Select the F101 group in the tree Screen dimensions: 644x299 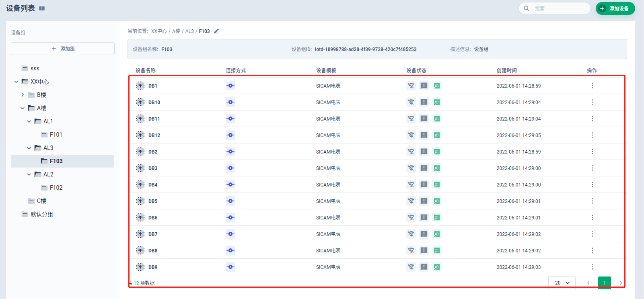point(56,135)
